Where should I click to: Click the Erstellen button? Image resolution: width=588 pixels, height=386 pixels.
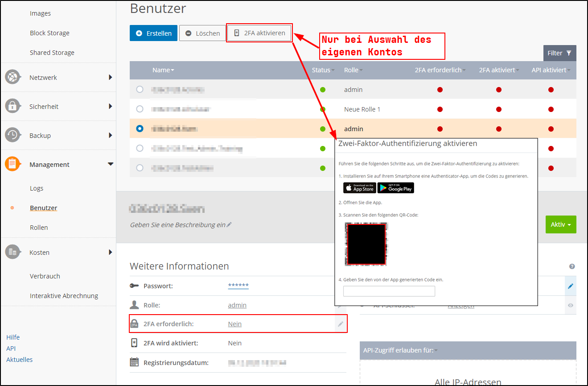coord(153,33)
